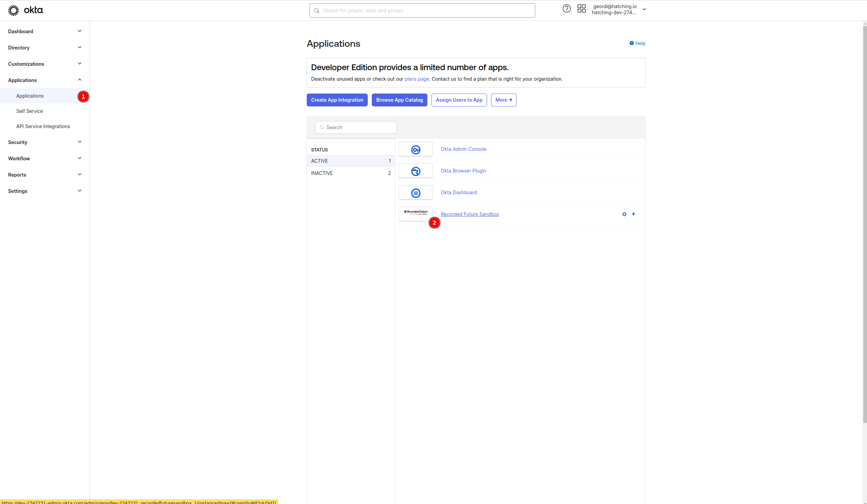The height and width of the screenshot is (504, 867).
Task: Click the Okta Dashboard app icon
Action: tap(416, 193)
